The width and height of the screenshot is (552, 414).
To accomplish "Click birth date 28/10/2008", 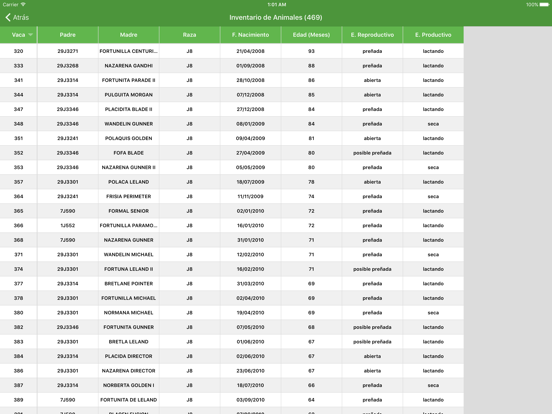I will (250, 80).
